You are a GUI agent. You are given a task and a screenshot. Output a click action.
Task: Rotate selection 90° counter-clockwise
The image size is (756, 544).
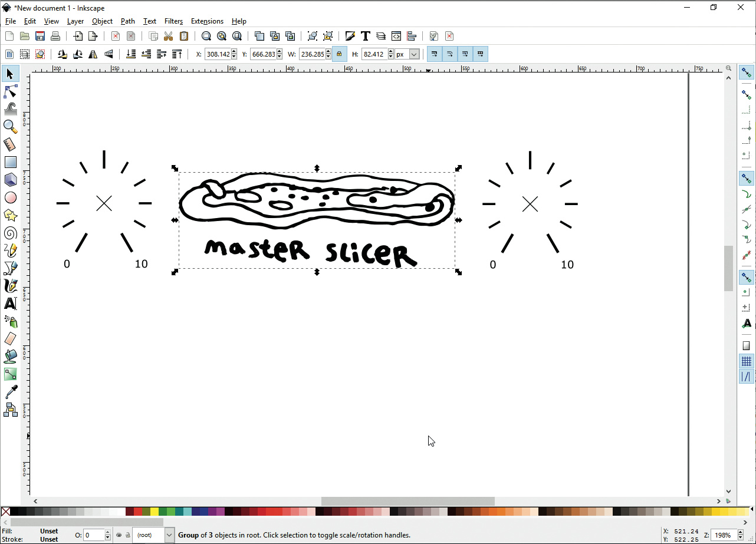[x=63, y=54]
